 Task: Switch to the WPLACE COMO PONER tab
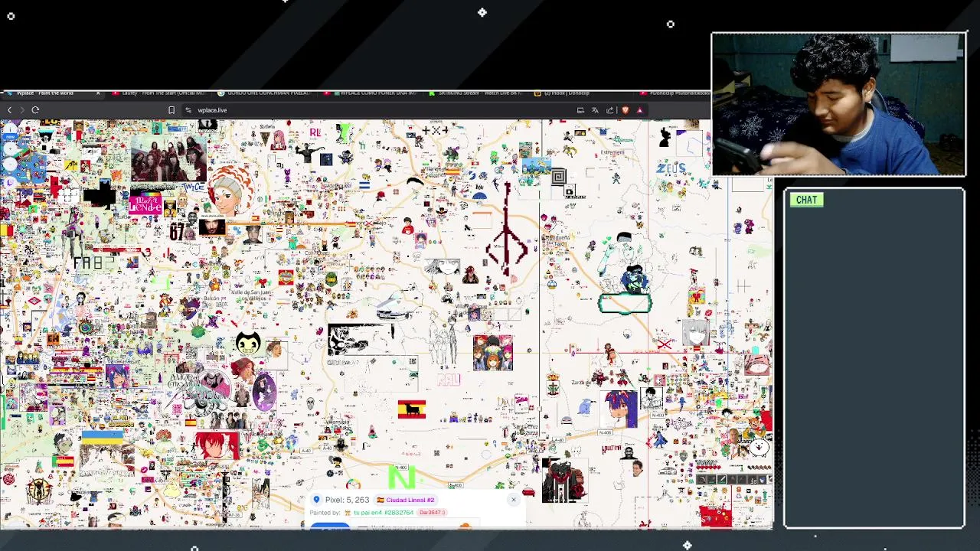click(372, 93)
